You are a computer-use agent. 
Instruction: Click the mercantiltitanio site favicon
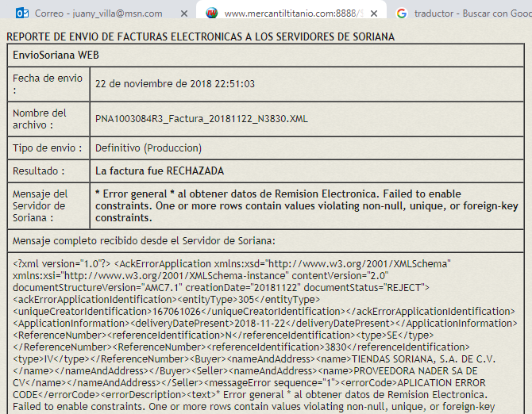tap(212, 13)
